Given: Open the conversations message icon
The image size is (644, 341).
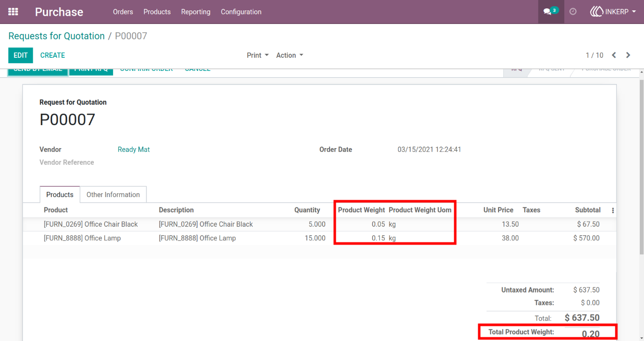Looking at the screenshot, I should click(x=551, y=11).
